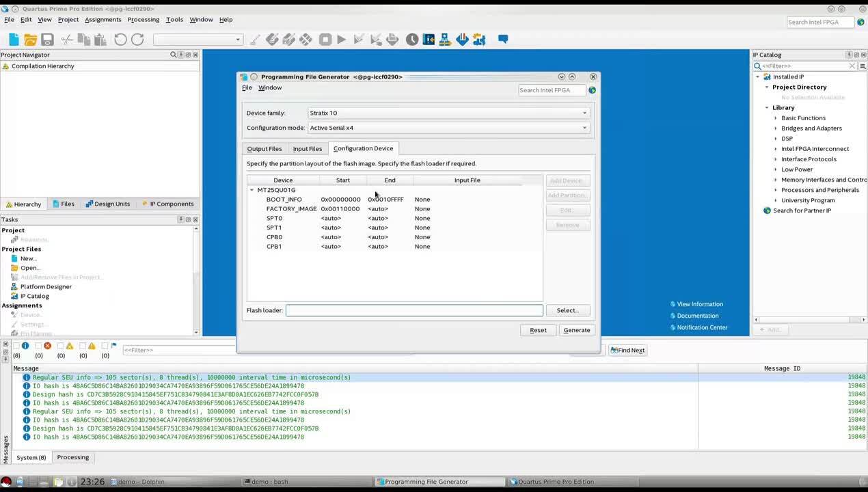Click the New file toolbar icon
Image resolution: width=868 pixels, height=492 pixels.
point(14,40)
